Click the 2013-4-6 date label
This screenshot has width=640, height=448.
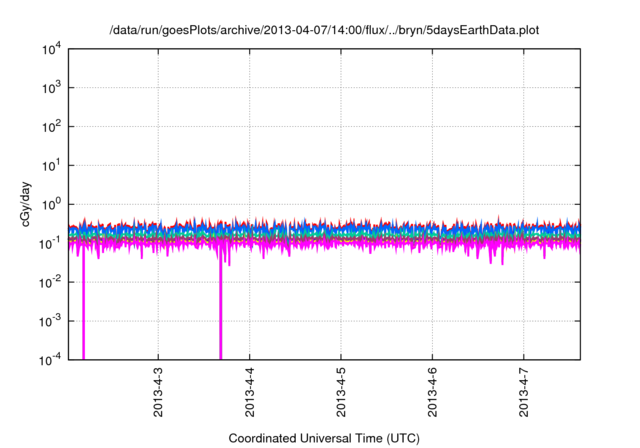coord(432,392)
